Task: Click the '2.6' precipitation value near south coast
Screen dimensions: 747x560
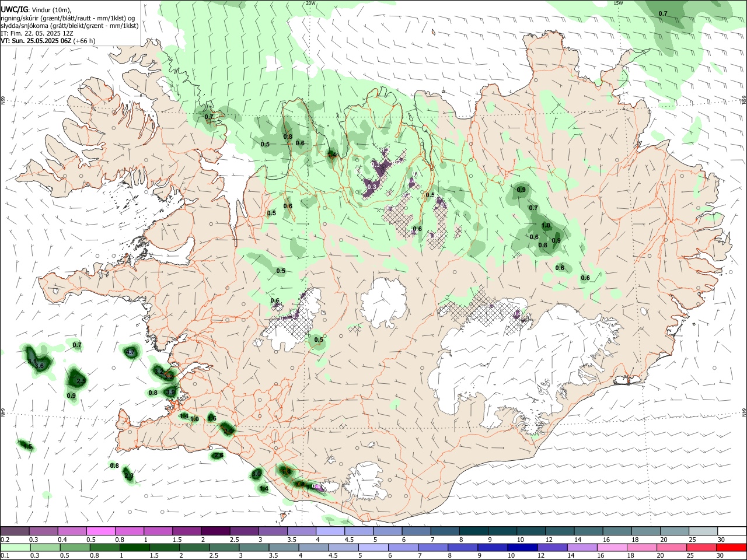Action: 218,455
